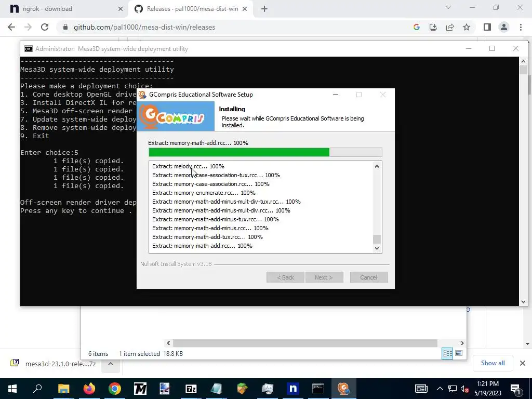532x399 pixels.
Task: Open Chrome tab search chevron
Action: pyautogui.click(x=448, y=7)
